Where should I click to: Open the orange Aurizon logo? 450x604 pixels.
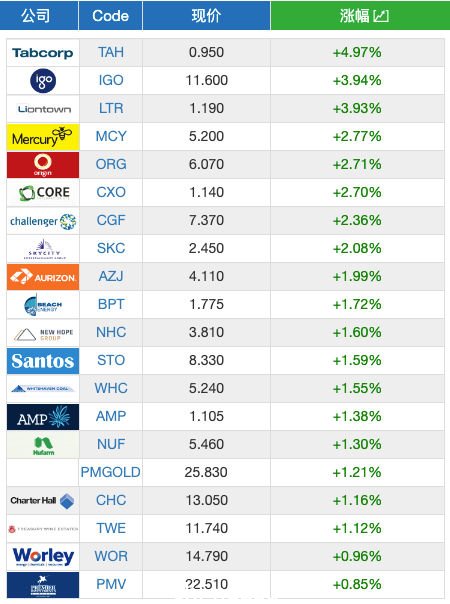[43, 277]
